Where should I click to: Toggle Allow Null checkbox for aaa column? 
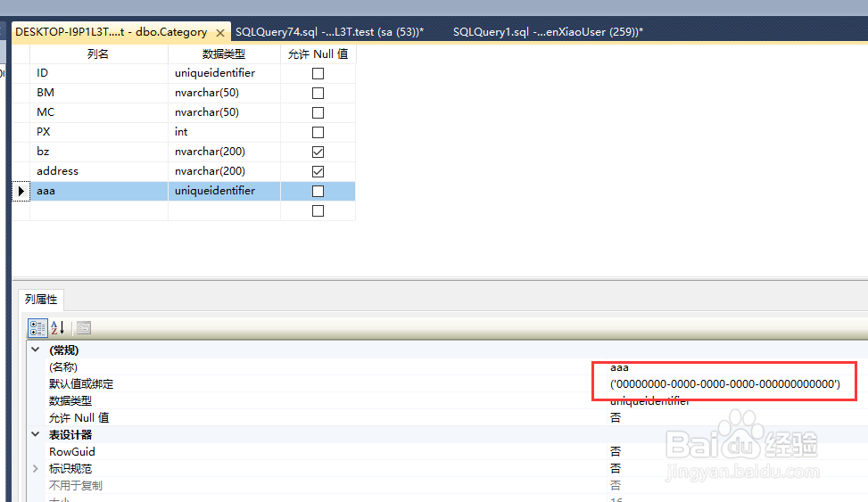(318, 191)
